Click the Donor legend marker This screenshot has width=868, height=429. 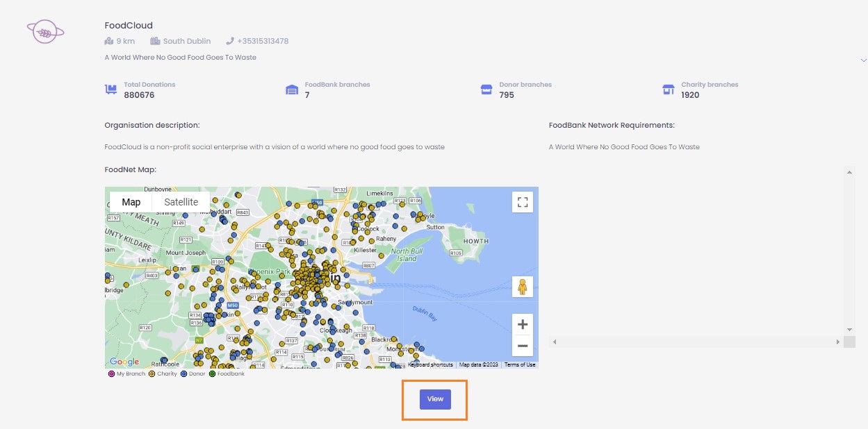[183, 374]
